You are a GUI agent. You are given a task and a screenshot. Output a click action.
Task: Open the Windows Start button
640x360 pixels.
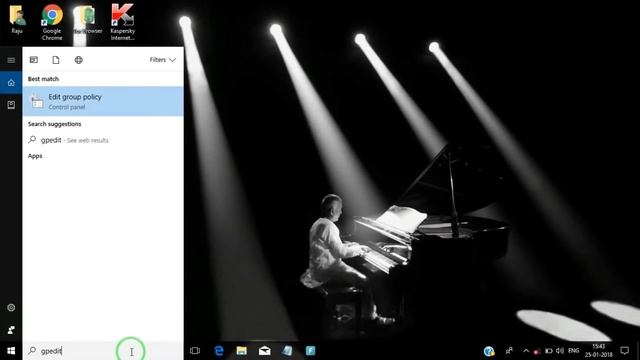click(11, 351)
